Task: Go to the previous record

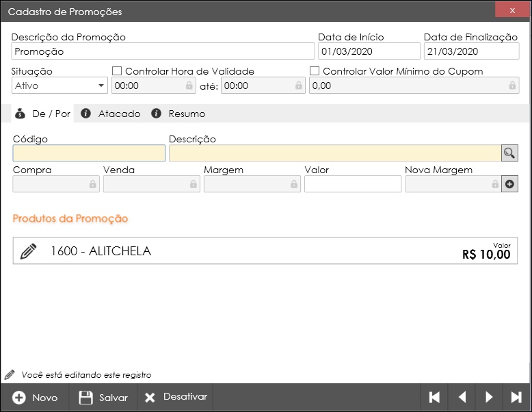Action: click(x=462, y=397)
